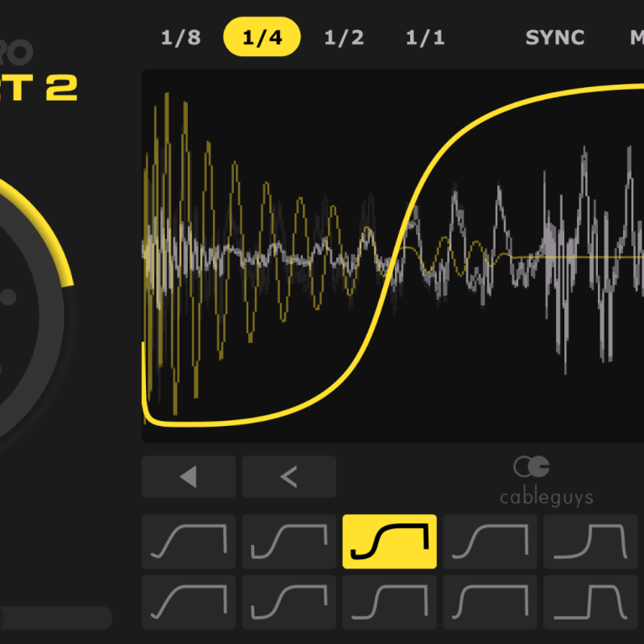
Task: Enable SYNC mode
Action: click(554, 38)
